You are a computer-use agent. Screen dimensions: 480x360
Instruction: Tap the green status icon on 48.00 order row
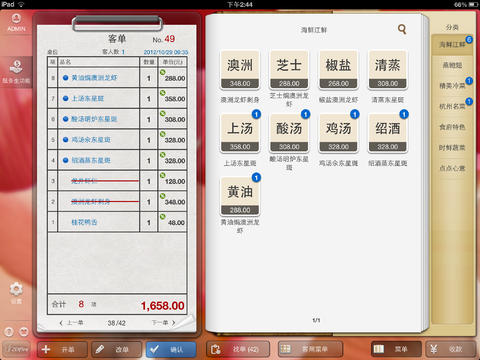163,216
